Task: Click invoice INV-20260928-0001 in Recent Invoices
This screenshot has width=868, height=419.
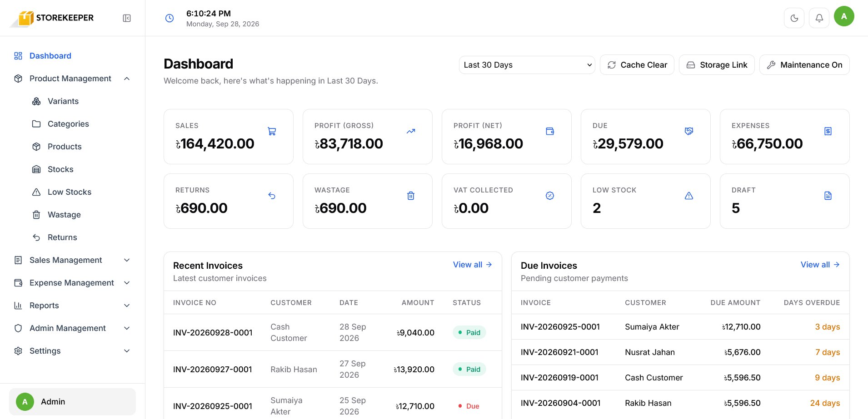Action: [213, 333]
